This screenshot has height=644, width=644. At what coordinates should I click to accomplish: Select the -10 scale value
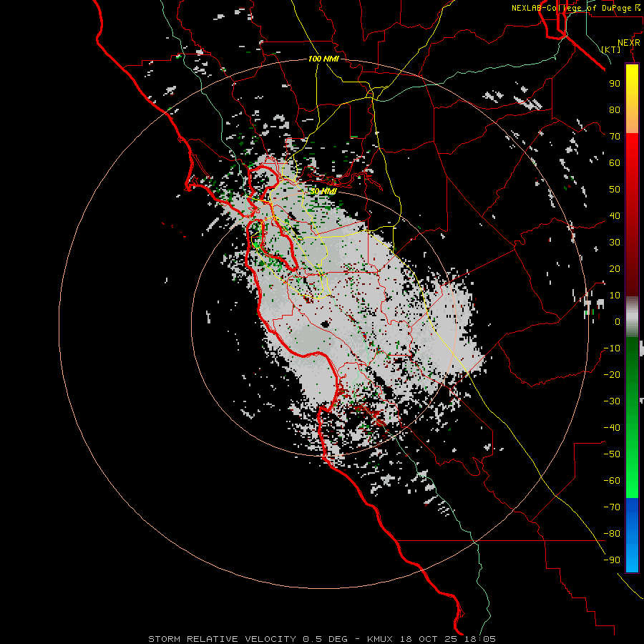point(612,348)
